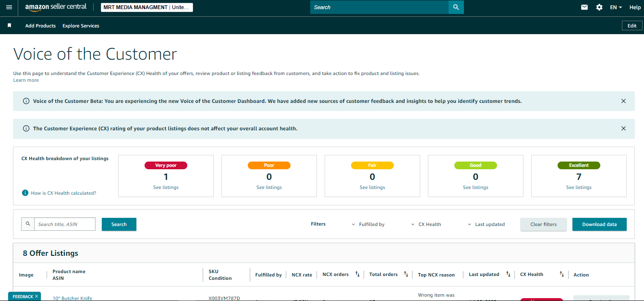Click the Image column header
Image resolution: width=644 pixels, height=301 pixels.
[26, 275]
